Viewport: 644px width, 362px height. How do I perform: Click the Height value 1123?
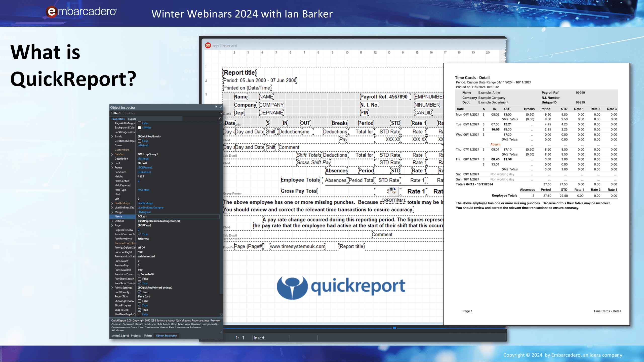click(x=141, y=176)
